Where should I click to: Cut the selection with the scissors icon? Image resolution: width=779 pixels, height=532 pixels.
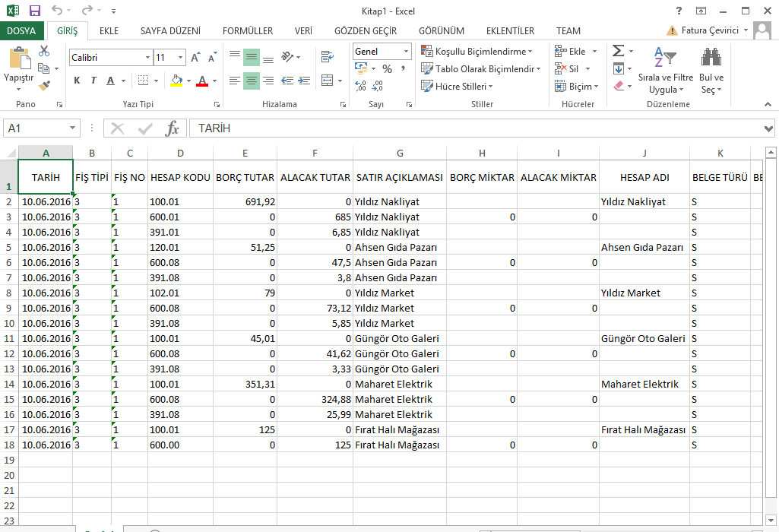tap(44, 51)
